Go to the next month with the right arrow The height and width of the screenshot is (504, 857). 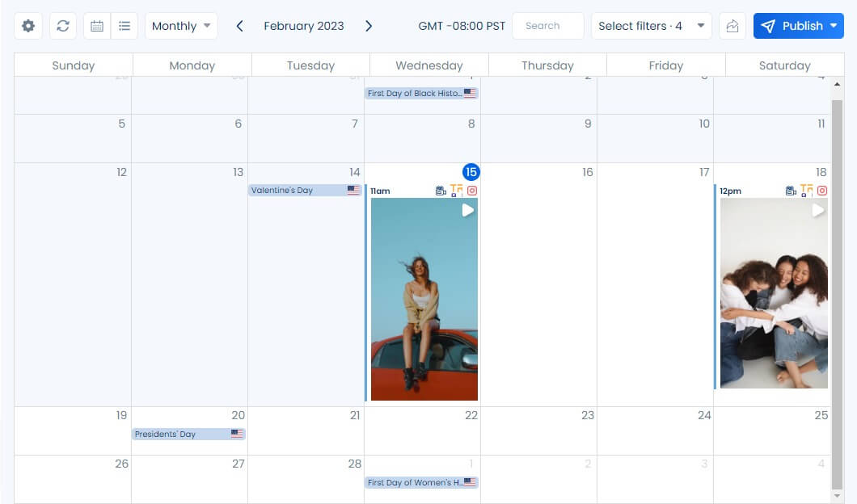tap(369, 25)
